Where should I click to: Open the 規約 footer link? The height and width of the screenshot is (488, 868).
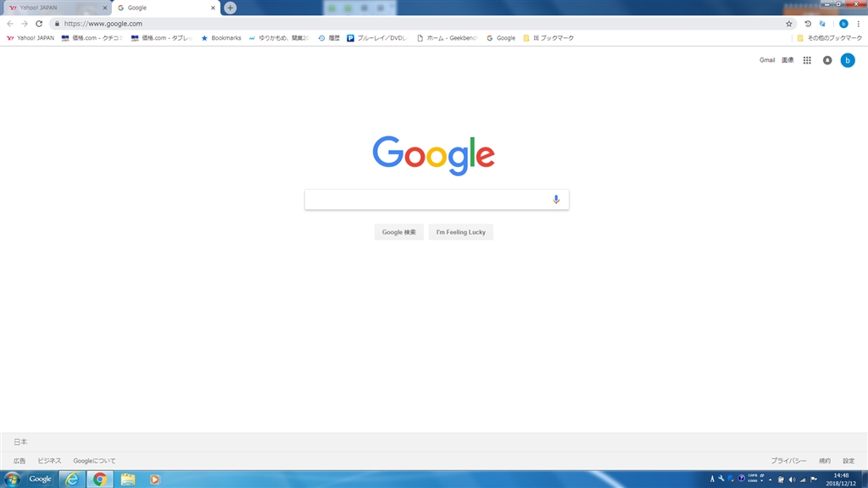click(x=824, y=461)
